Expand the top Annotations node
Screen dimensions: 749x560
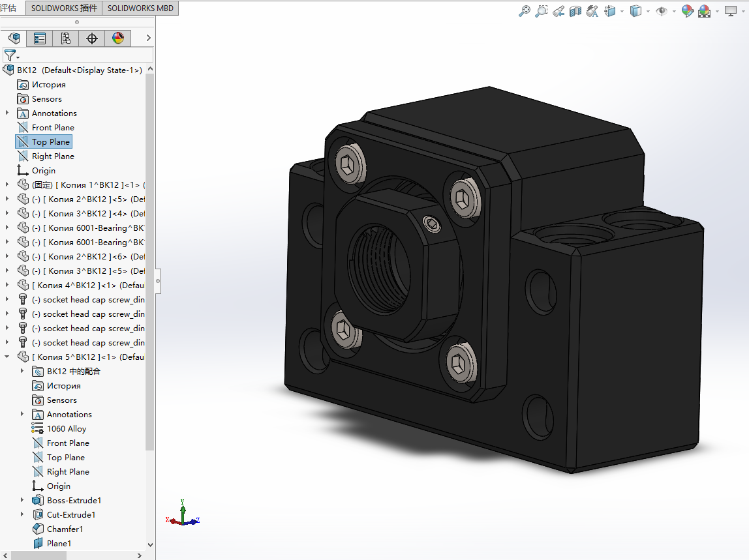point(7,113)
